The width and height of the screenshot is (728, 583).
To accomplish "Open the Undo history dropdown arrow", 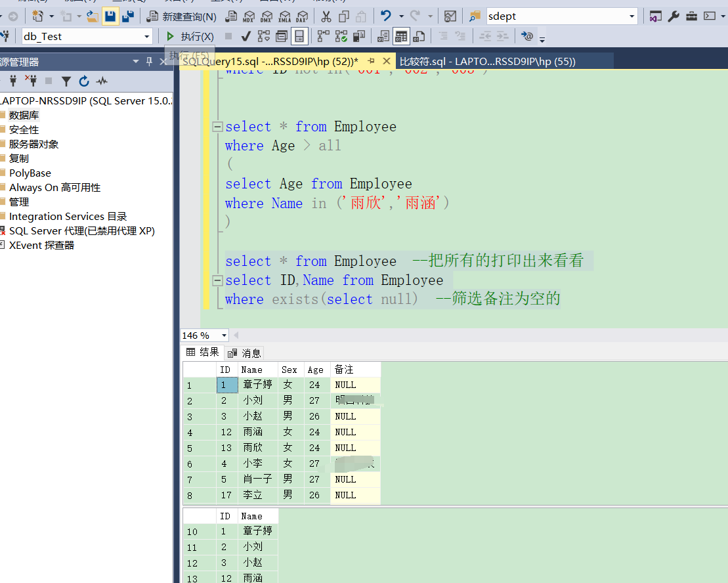I will [x=401, y=16].
